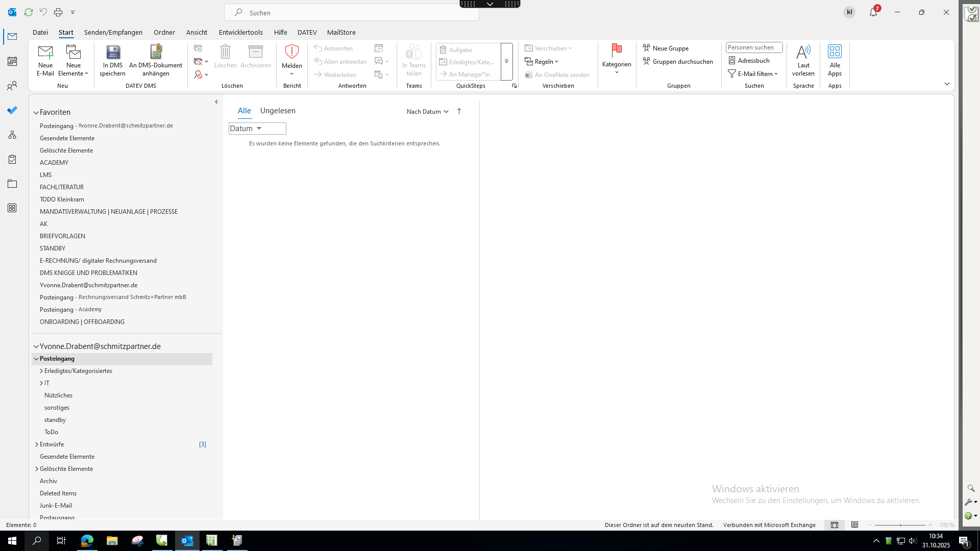Open the Nach Datum sort dropdown

(427, 111)
